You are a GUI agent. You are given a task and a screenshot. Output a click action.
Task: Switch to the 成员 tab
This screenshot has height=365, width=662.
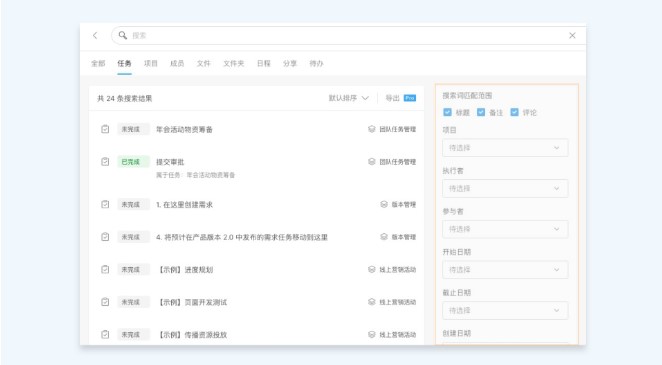coord(177,63)
